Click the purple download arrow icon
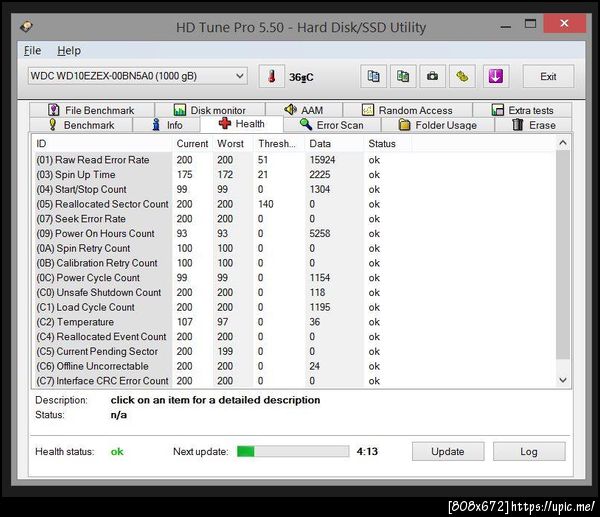The image size is (600, 517). [496, 76]
